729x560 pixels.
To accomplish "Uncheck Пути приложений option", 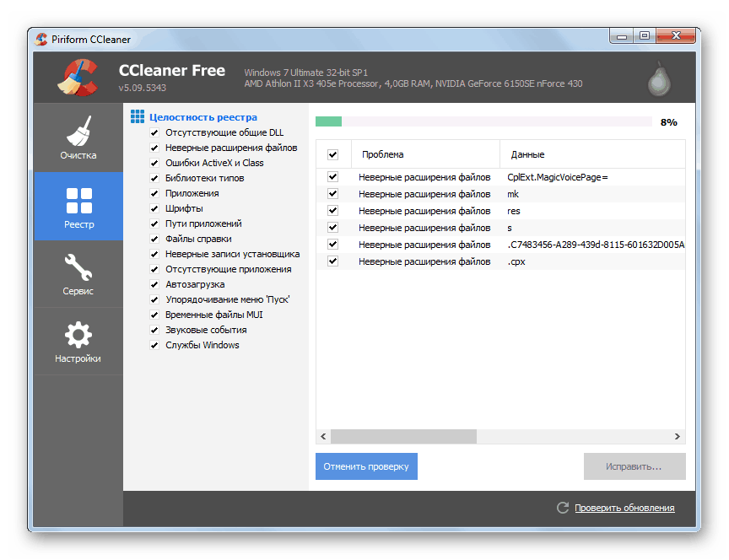I will click(154, 224).
